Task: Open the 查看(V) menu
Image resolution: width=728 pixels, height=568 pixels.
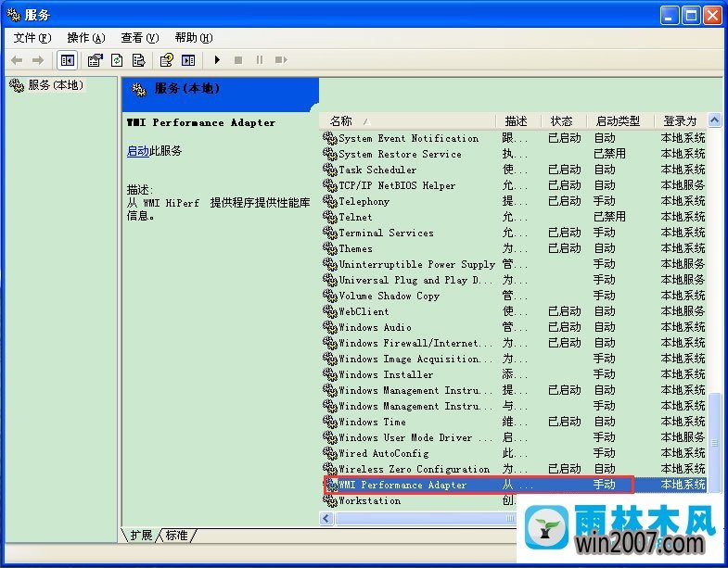Action: pyautogui.click(x=140, y=38)
